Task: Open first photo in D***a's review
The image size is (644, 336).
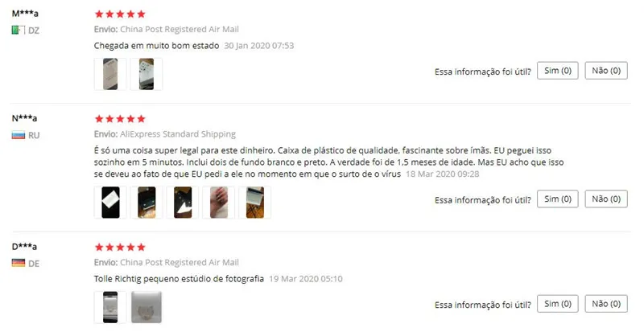Action: [110, 307]
